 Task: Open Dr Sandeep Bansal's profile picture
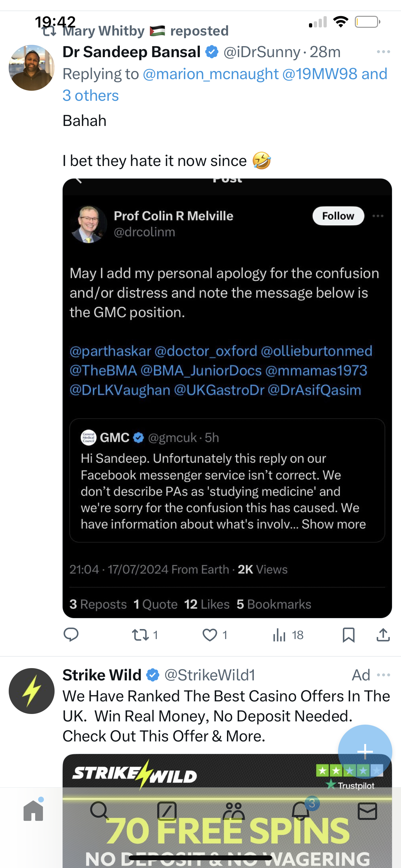(32, 68)
